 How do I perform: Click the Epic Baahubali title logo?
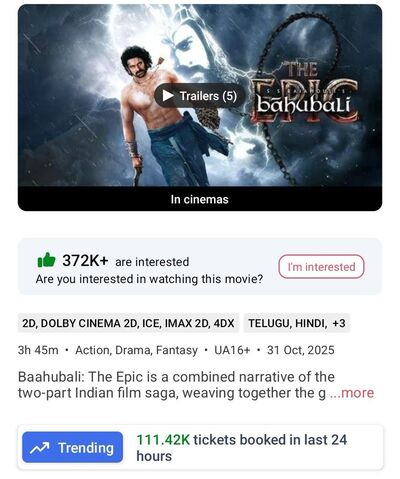(x=304, y=94)
